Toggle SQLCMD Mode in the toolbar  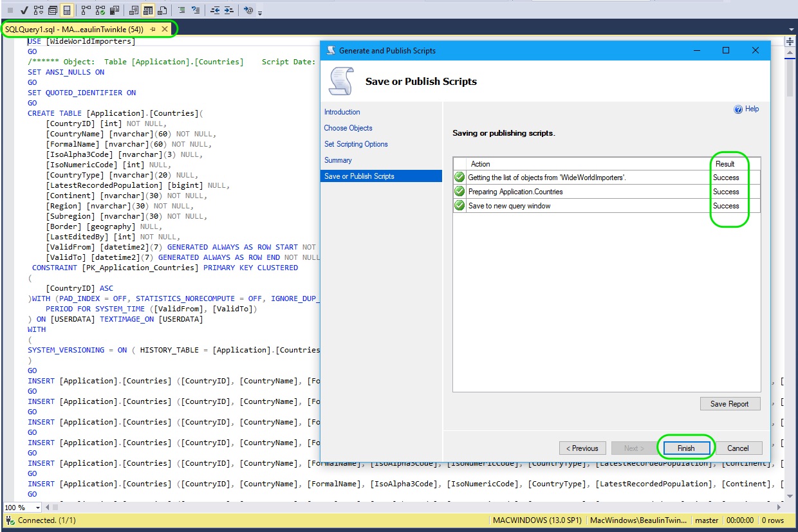pos(51,10)
